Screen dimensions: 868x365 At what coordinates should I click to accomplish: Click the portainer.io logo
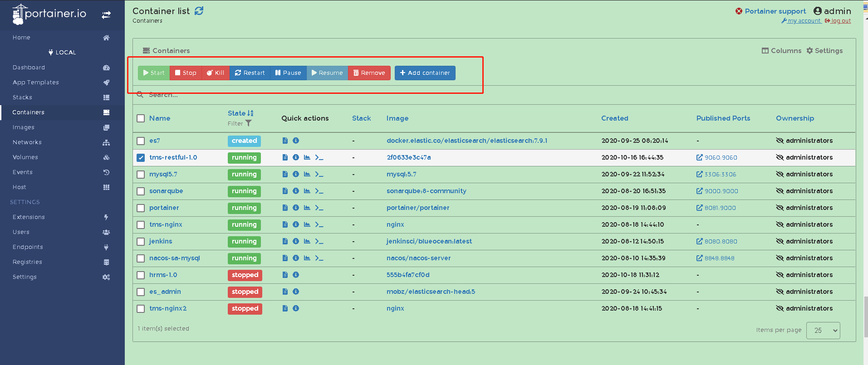coord(49,14)
